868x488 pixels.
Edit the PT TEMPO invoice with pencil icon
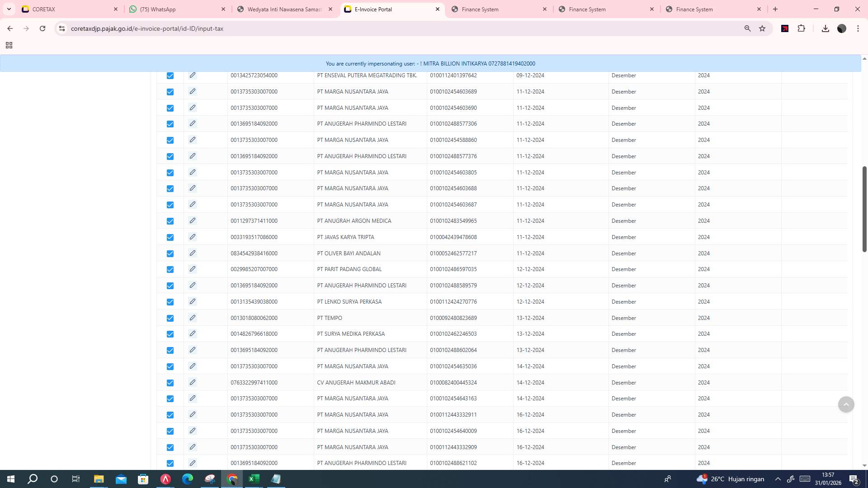(193, 318)
